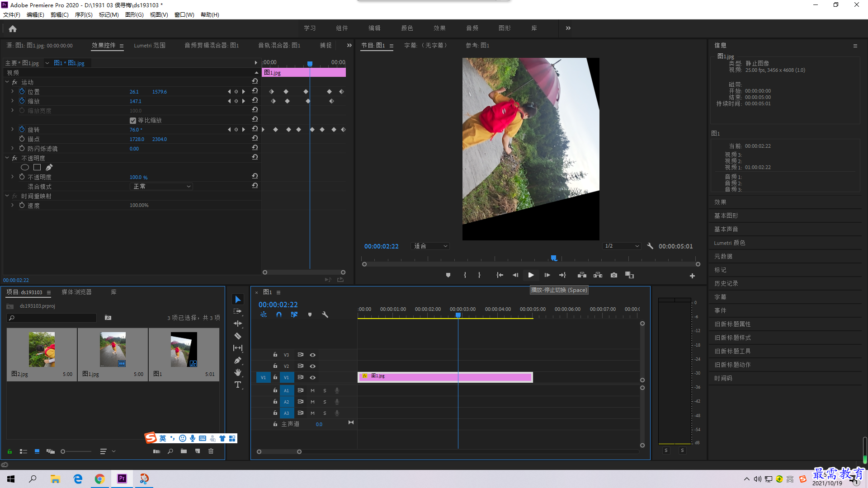868x488 pixels.
Task: Toggle V2 track output eye
Action: 312,366
